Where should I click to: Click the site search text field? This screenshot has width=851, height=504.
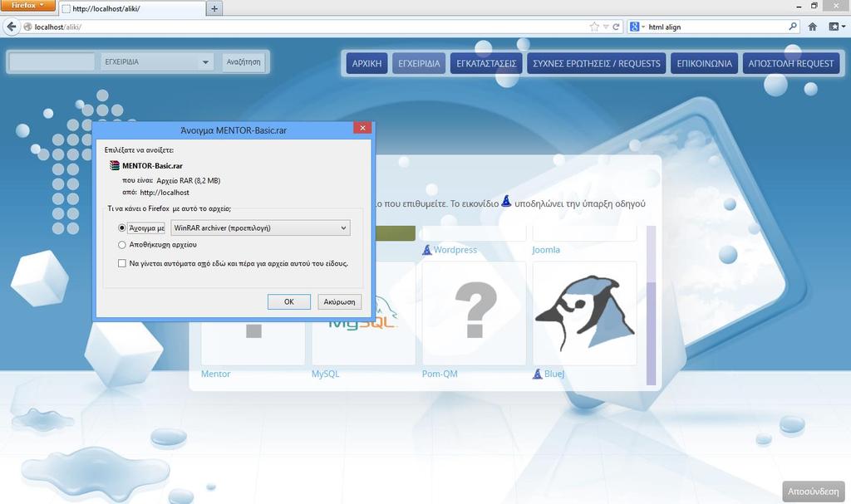[52, 61]
